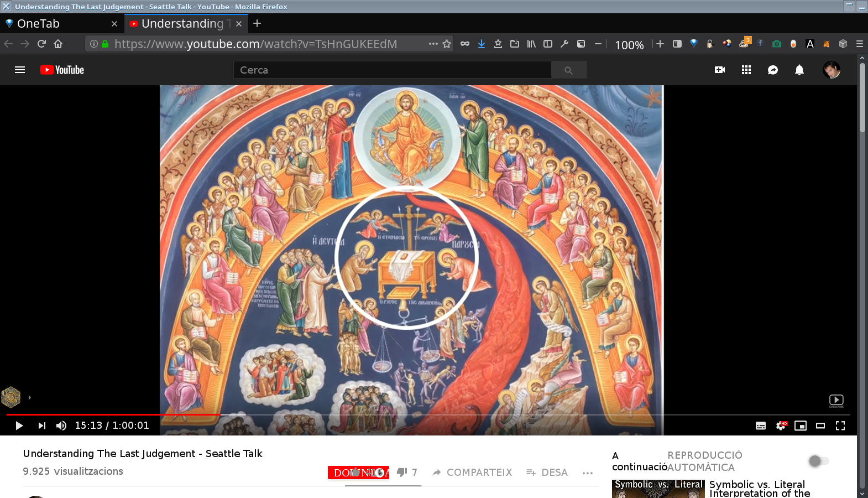
Task: Click the extension with the 3 badge
Action: pos(745,43)
